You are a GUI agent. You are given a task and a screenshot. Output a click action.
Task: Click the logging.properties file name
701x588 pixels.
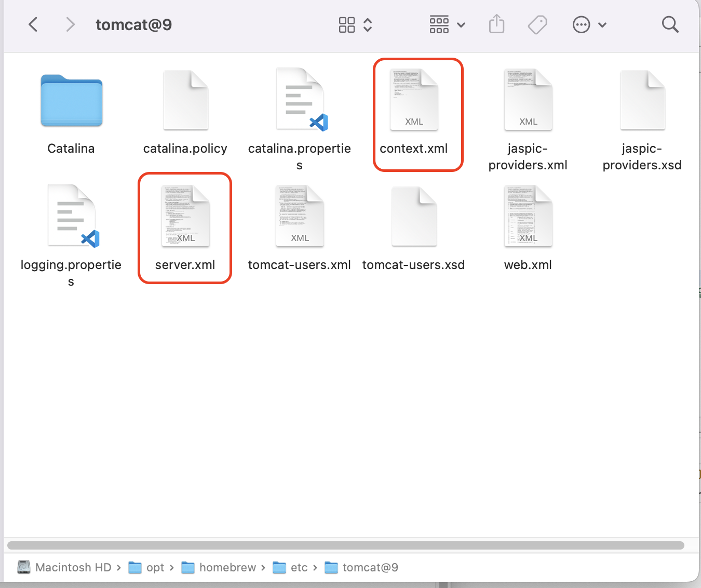[71, 273]
